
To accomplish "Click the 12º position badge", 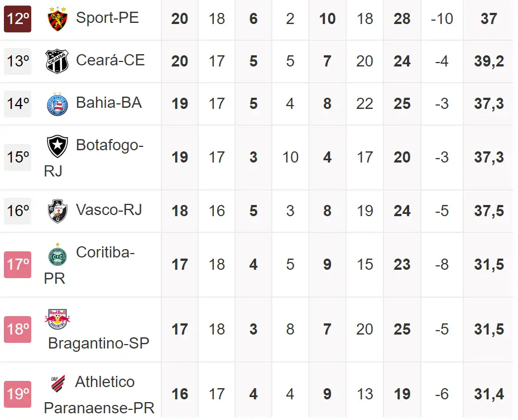I will (x=18, y=18).
